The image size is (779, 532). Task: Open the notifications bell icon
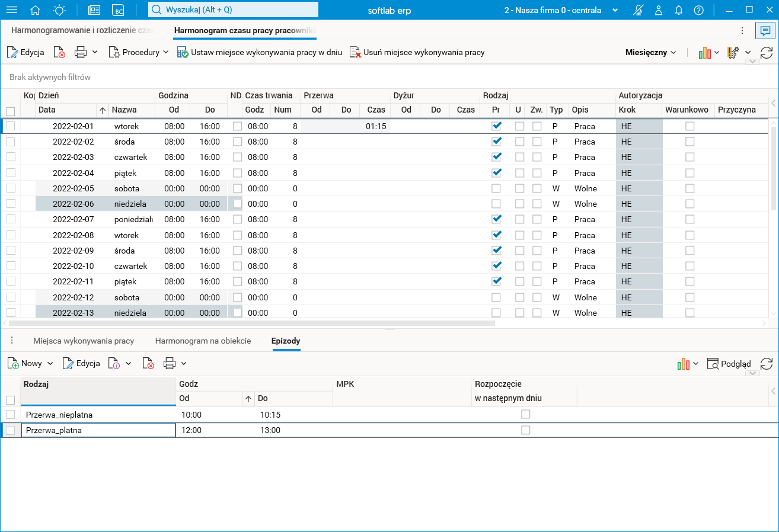pyautogui.click(x=679, y=10)
